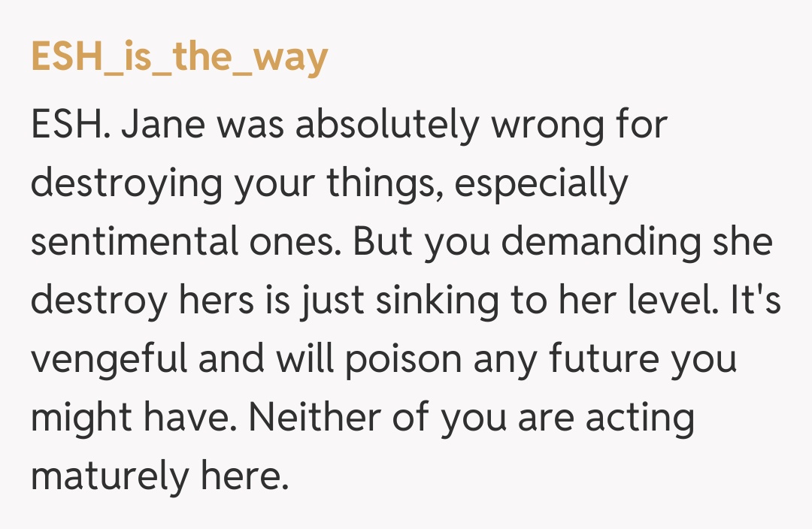Screen dimensions: 812x529
Task: Click the word "especially" in the comment
Action: click(x=541, y=184)
